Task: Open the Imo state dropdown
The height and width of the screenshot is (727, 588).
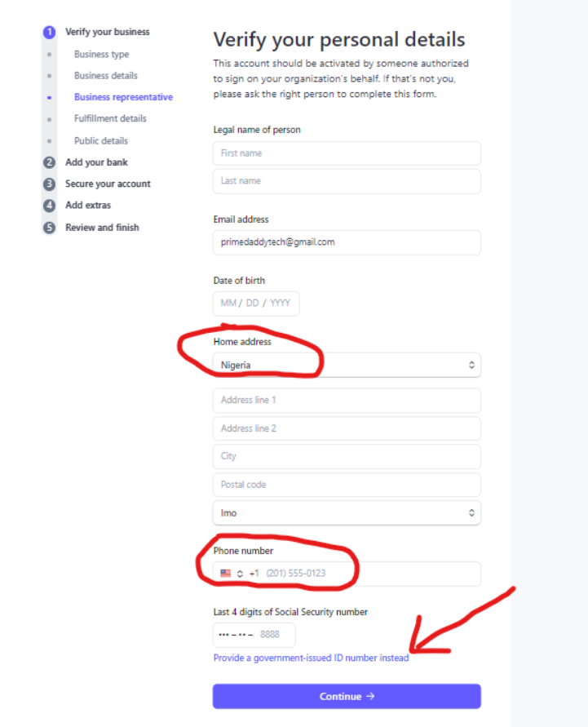Action: coord(347,512)
